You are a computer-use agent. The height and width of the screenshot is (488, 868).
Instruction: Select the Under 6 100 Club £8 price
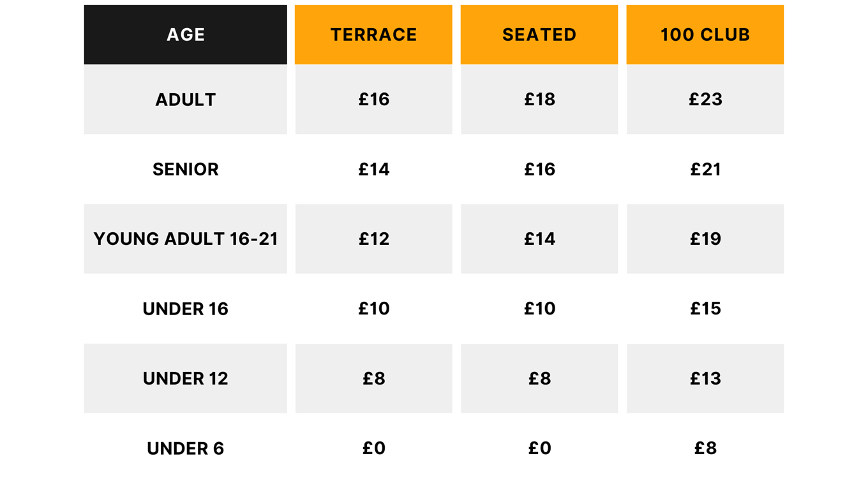click(x=705, y=448)
